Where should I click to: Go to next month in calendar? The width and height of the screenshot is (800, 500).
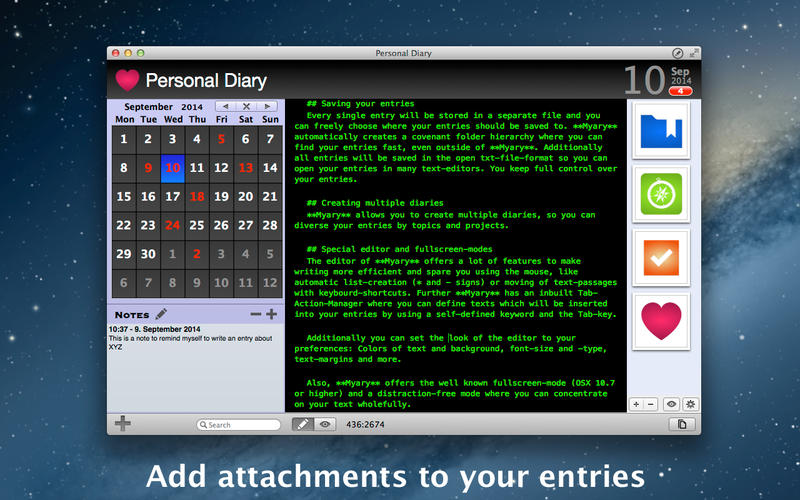tap(267, 106)
